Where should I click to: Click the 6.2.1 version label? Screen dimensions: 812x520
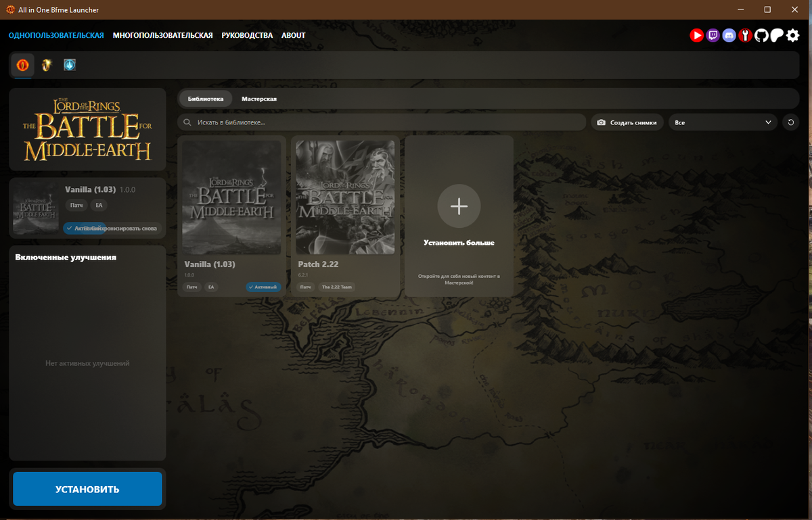(x=302, y=275)
